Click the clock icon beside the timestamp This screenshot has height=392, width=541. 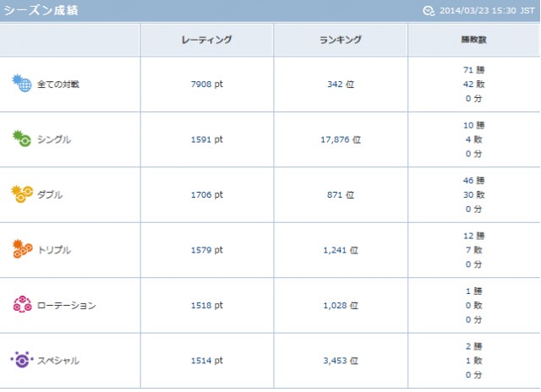(429, 11)
